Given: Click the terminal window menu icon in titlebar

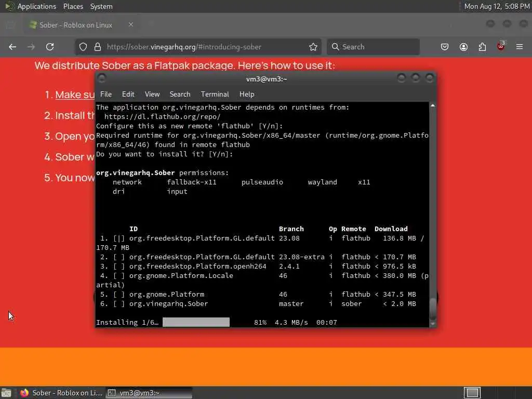Looking at the screenshot, I should 101,78.
